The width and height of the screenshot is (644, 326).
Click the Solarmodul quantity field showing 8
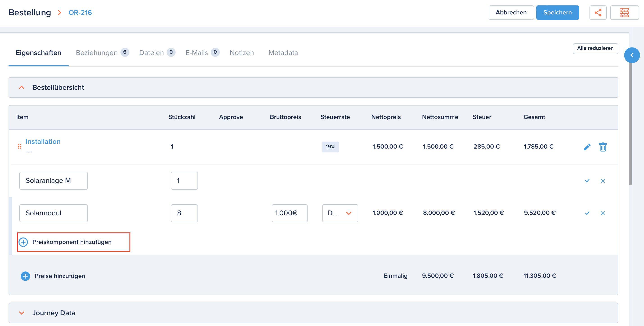coord(184,213)
